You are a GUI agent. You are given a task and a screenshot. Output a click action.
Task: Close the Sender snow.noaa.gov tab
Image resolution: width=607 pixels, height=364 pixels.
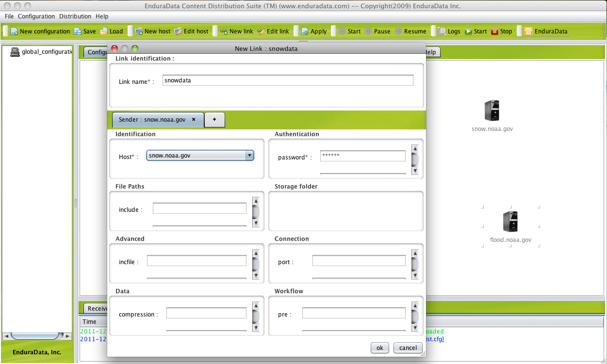click(x=194, y=119)
